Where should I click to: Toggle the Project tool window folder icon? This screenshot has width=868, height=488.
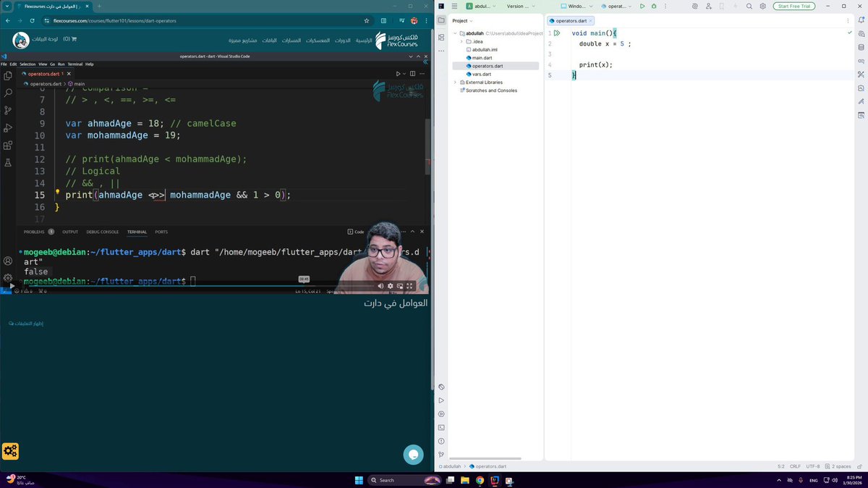pyautogui.click(x=441, y=20)
